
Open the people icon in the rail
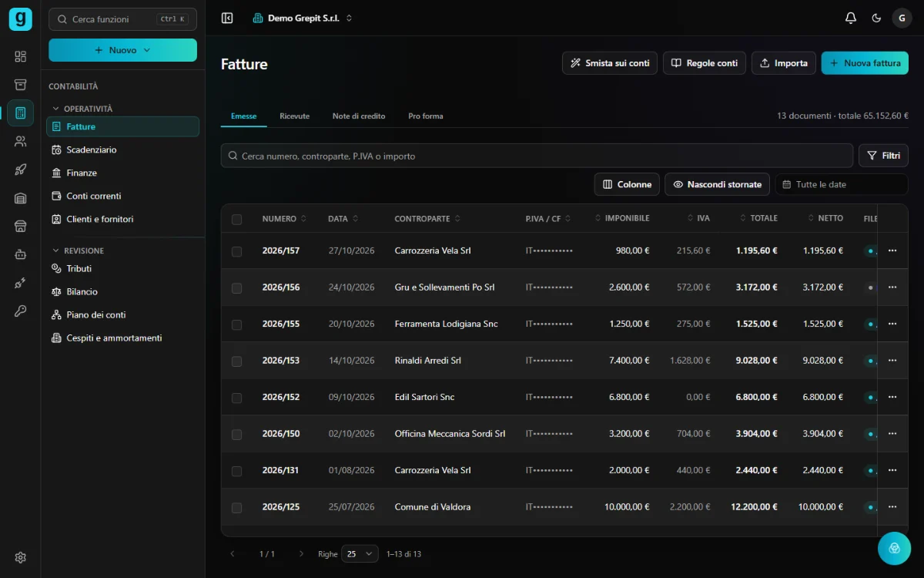click(x=20, y=141)
